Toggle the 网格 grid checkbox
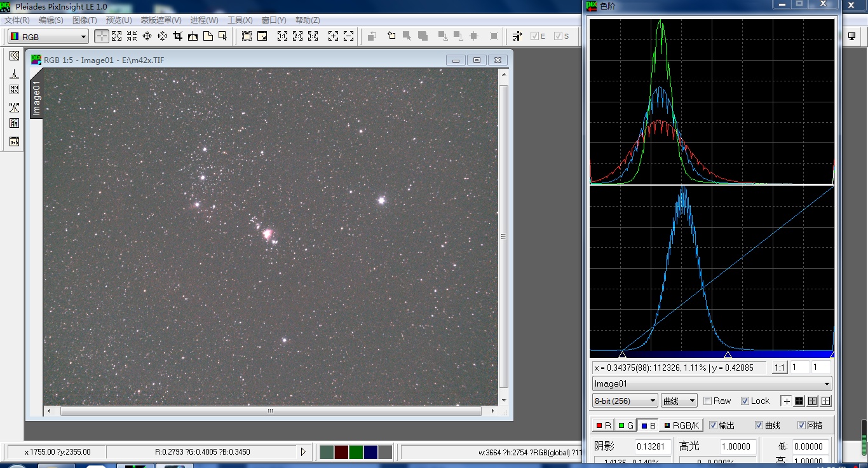 point(801,425)
